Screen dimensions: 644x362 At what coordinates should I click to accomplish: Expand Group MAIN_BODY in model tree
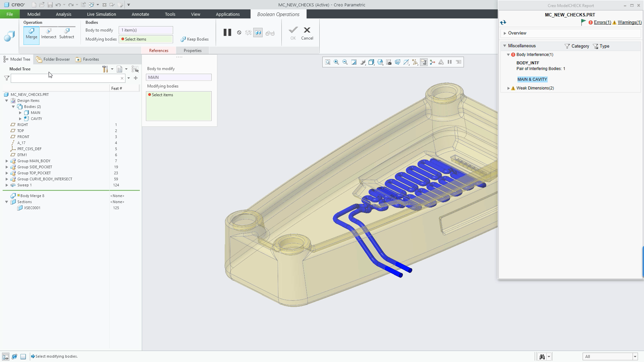[x=7, y=161]
